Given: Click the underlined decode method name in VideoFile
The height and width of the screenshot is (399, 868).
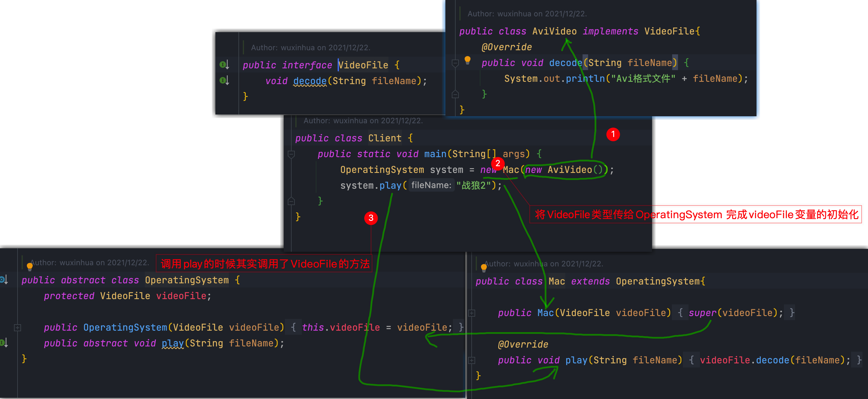Looking at the screenshot, I should coord(310,81).
